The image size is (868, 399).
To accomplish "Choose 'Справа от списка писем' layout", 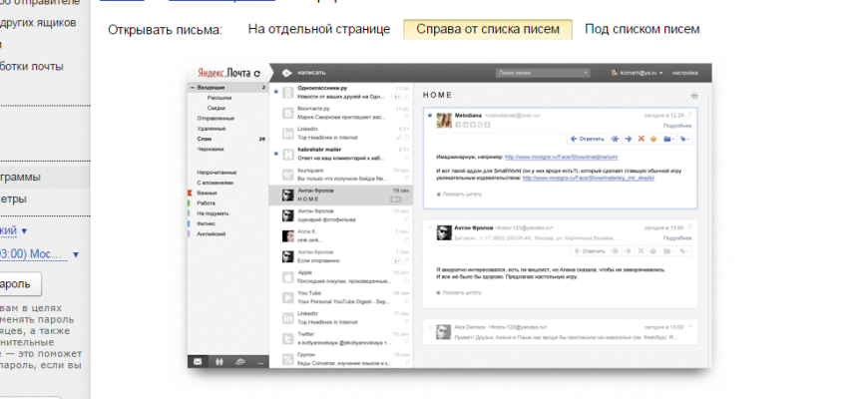I will pos(487,29).
